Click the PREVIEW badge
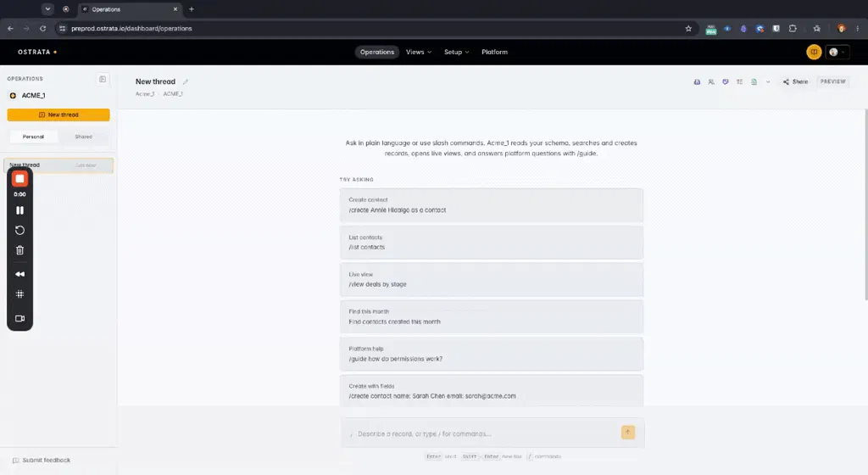Image resolution: width=868 pixels, height=475 pixels. pos(832,81)
